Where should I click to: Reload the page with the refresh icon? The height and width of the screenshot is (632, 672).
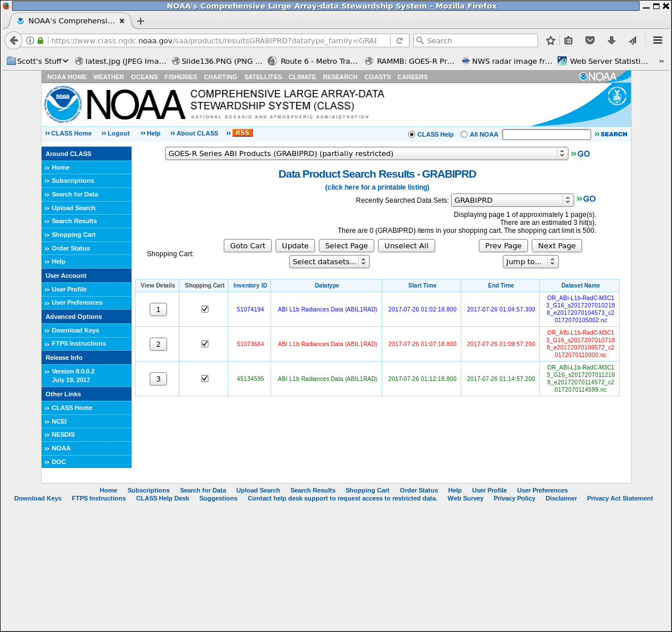(x=399, y=40)
